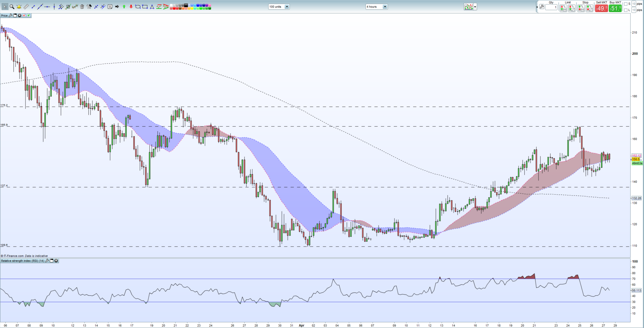
Task: Select the Elliott wave drawing tool
Action: [159, 7]
